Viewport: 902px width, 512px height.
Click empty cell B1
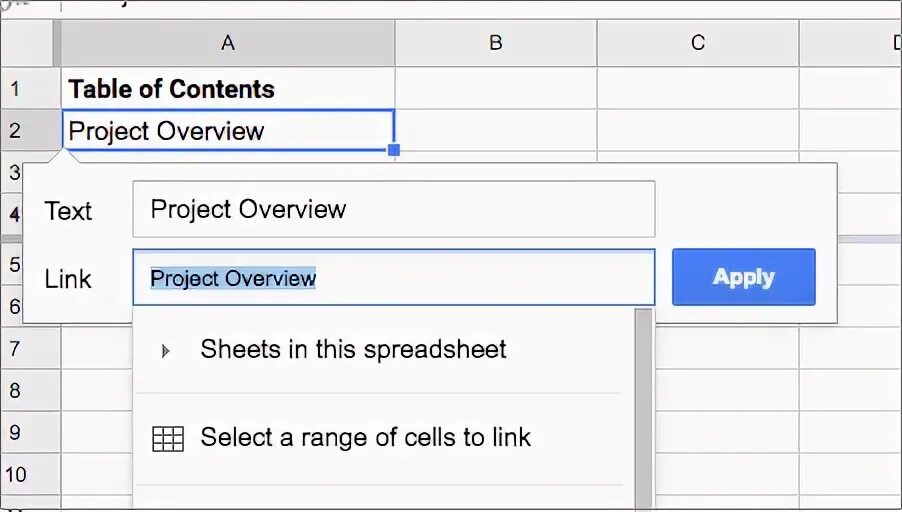coord(495,89)
